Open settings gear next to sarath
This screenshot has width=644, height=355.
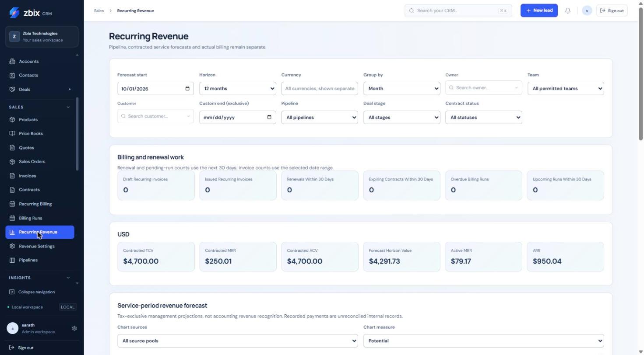click(74, 328)
